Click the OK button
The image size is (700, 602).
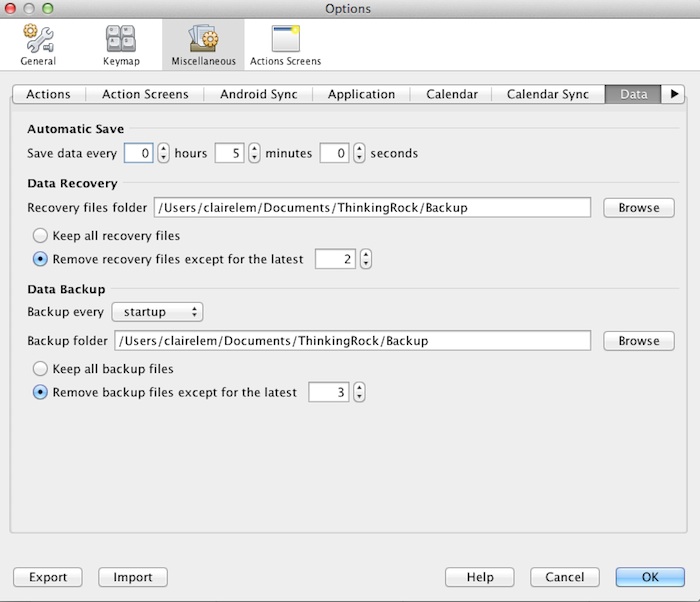tap(650, 577)
